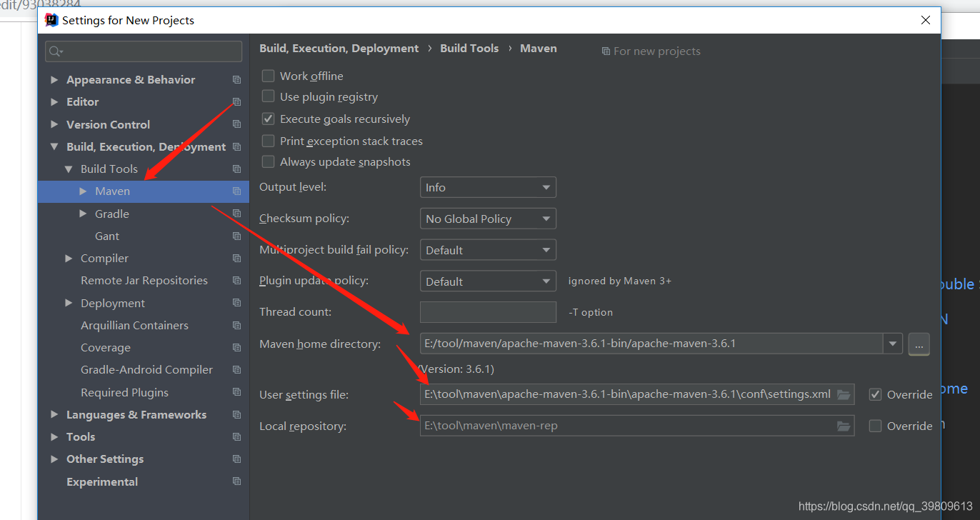
Task: Click the copy icon beside Gradle
Action: coord(236,214)
